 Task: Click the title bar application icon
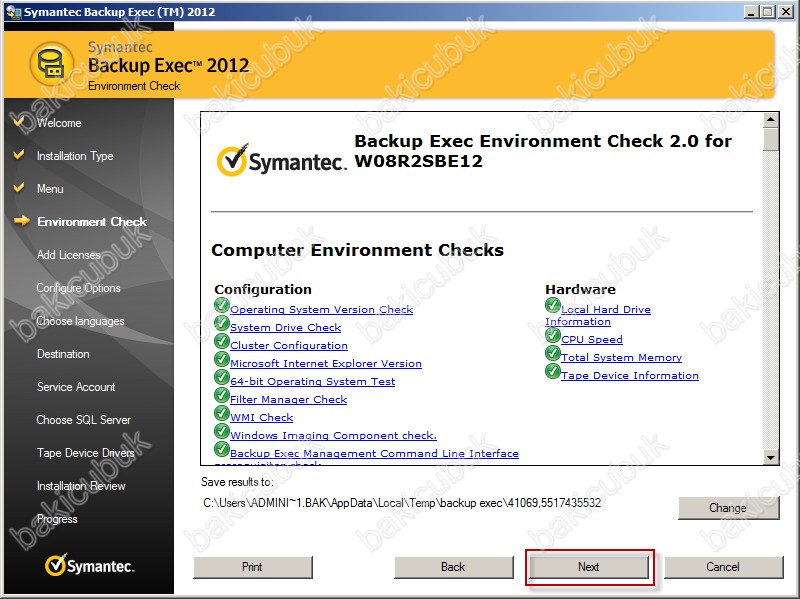click(14, 12)
